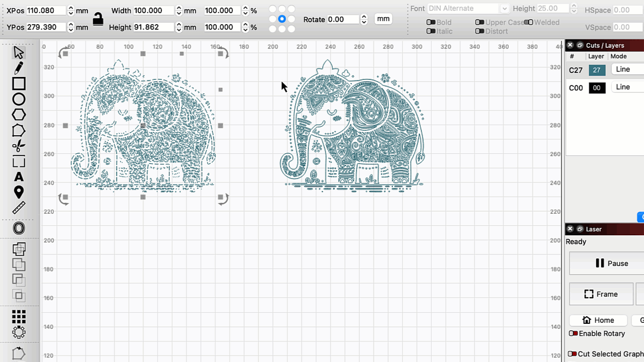Click the Offset Shapes tool
Viewport: 644px width, 362px height.
tap(19, 228)
